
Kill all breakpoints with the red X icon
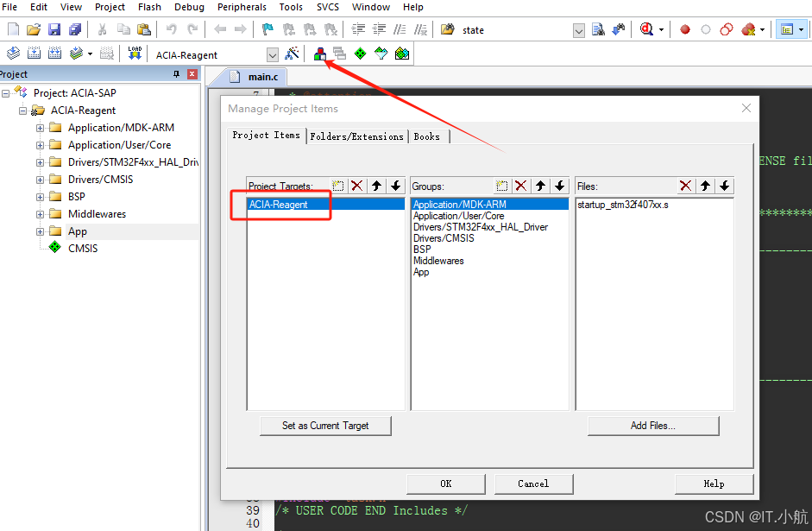coord(748,29)
